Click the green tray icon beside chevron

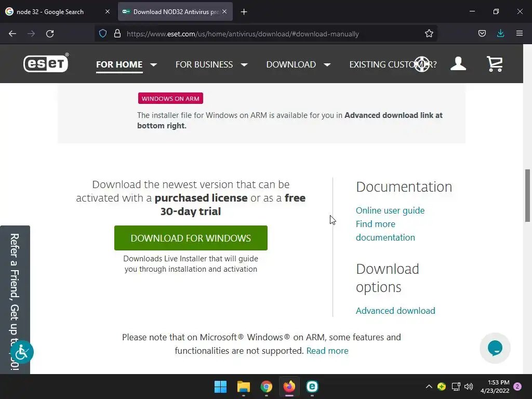pos(442,387)
